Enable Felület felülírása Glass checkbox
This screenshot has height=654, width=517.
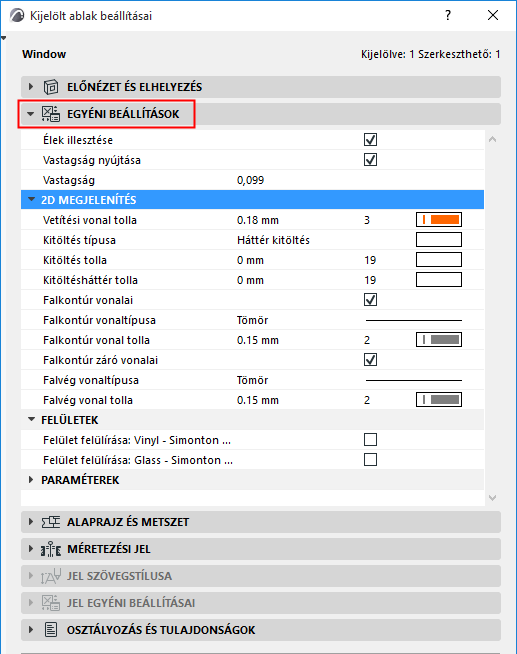point(370,460)
